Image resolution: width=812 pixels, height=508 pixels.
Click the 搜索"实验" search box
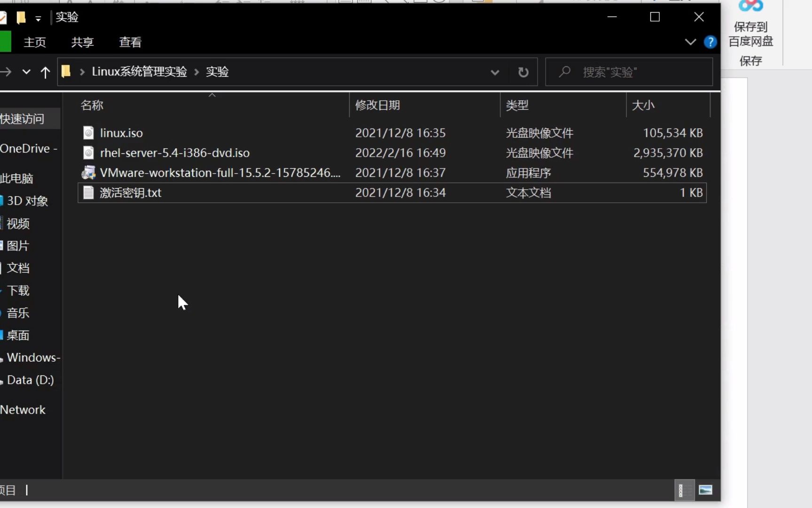(x=629, y=72)
